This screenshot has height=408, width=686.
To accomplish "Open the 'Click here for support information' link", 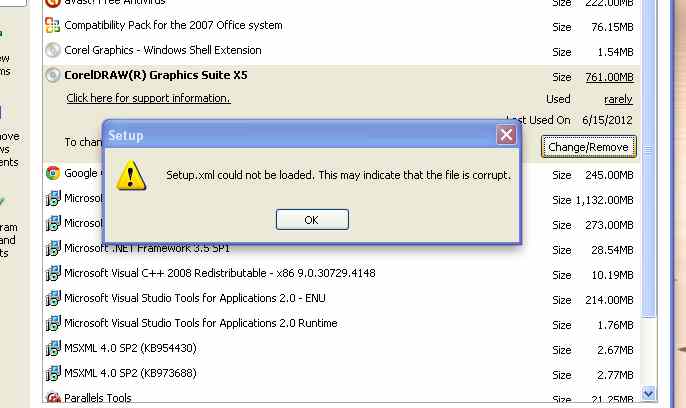I will (x=148, y=98).
